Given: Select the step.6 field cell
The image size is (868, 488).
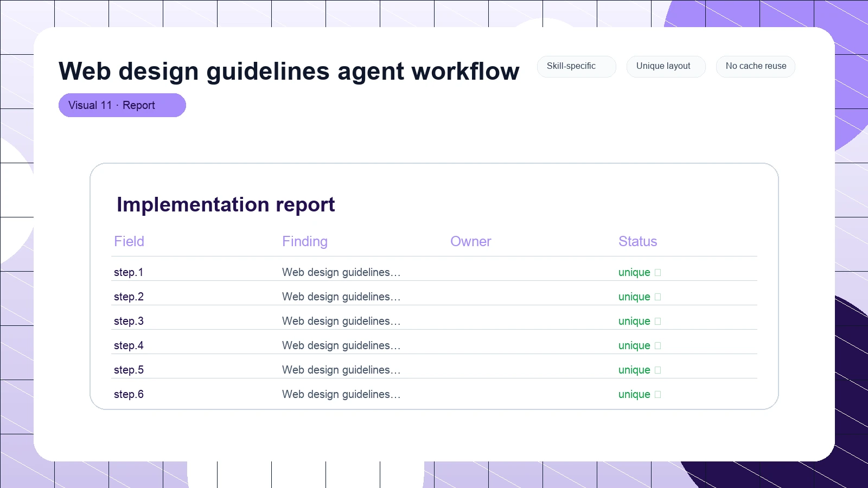Looking at the screenshot, I should [x=129, y=394].
